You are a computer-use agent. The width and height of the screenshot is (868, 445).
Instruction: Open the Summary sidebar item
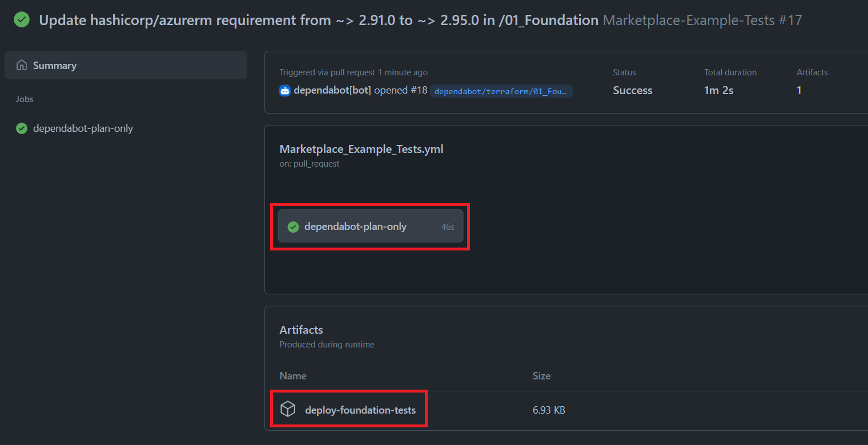click(126, 65)
